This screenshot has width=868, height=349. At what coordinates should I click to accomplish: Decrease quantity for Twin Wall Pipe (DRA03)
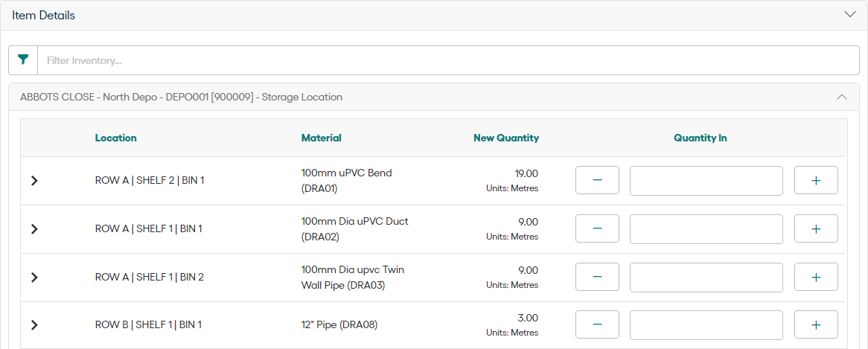point(597,277)
